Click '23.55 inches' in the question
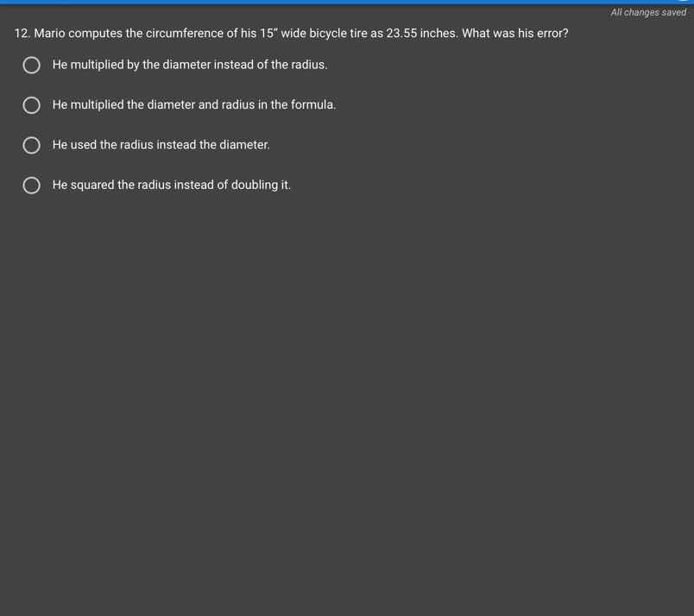This screenshot has width=694, height=616. [421, 33]
